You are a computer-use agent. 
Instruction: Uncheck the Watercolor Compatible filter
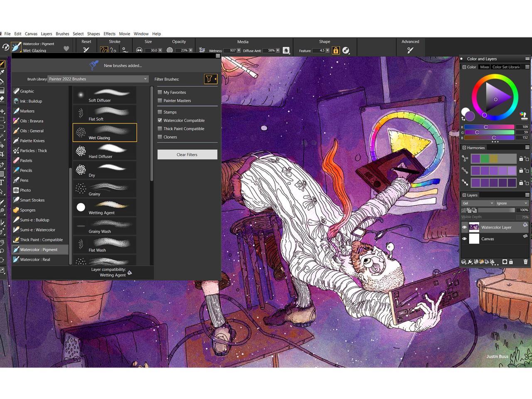tap(160, 121)
